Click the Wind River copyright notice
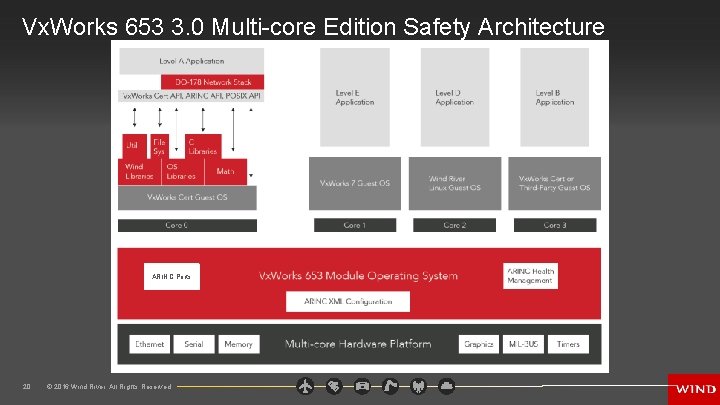 [x=109, y=387]
